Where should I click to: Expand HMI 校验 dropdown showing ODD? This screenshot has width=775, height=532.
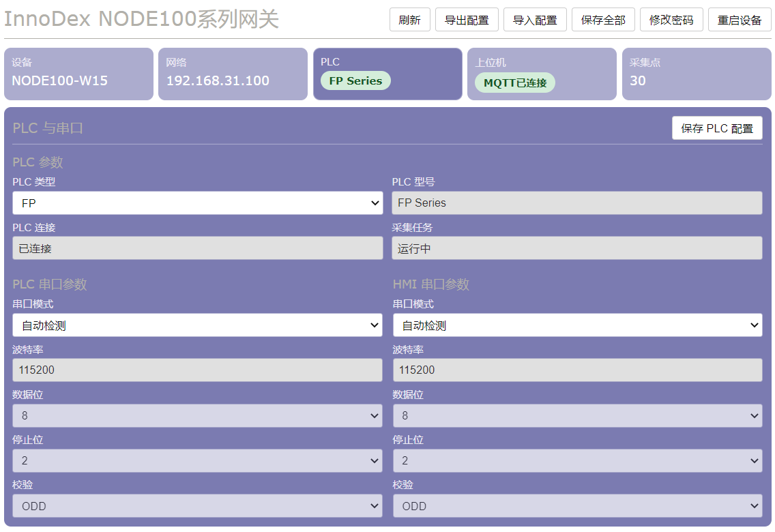coord(577,506)
